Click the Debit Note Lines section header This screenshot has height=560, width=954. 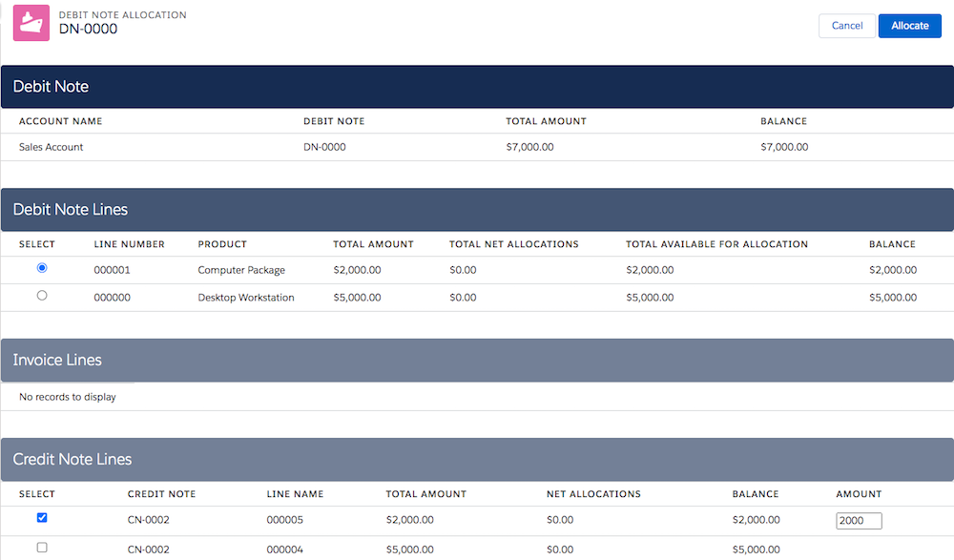(477, 209)
